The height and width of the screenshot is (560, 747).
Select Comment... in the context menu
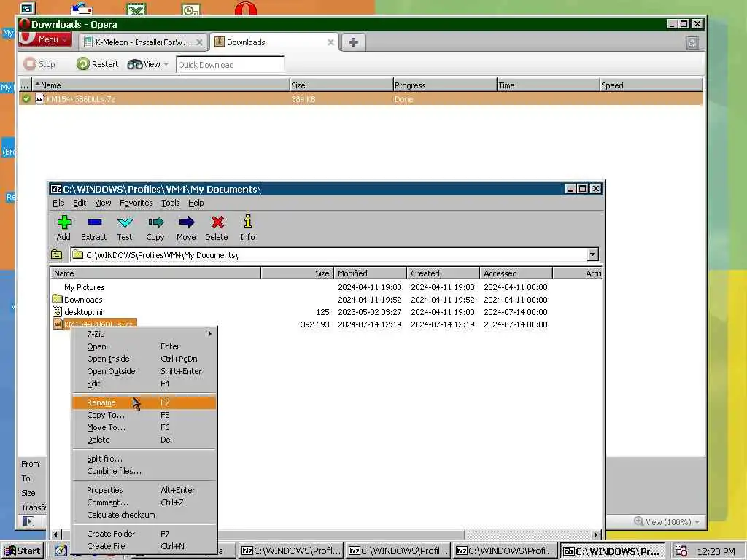(x=144, y=502)
